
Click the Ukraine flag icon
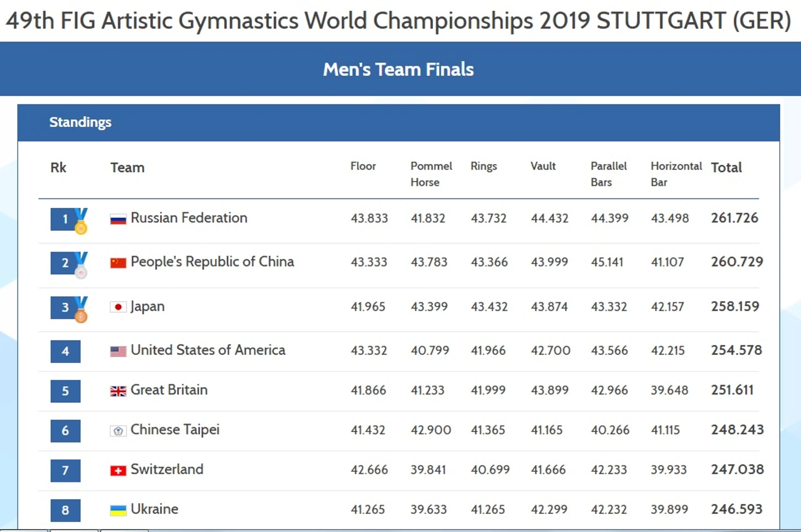118,510
